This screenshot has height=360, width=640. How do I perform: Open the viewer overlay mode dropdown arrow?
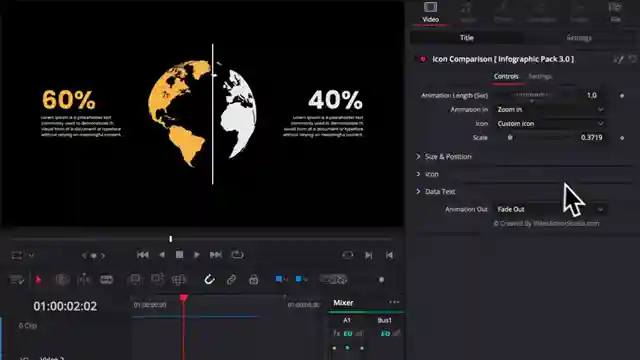(31, 256)
